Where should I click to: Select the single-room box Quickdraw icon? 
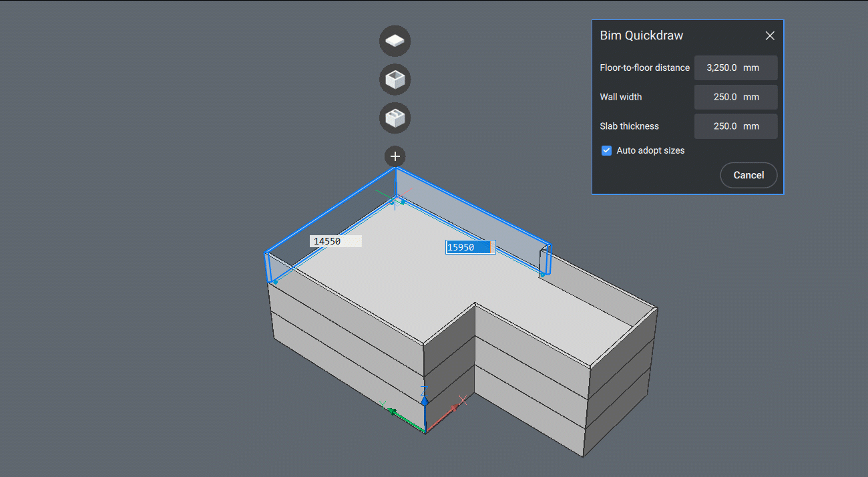pyautogui.click(x=395, y=79)
